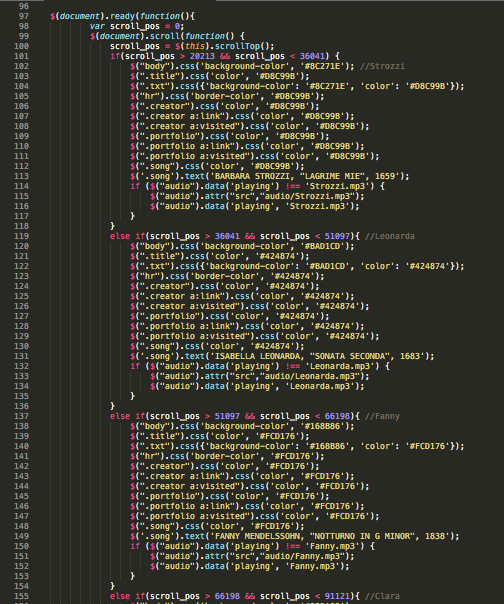Place cursor on the //Strozzi comment
This screenshot has width=504, height=604.
click(x=382, y=66)
